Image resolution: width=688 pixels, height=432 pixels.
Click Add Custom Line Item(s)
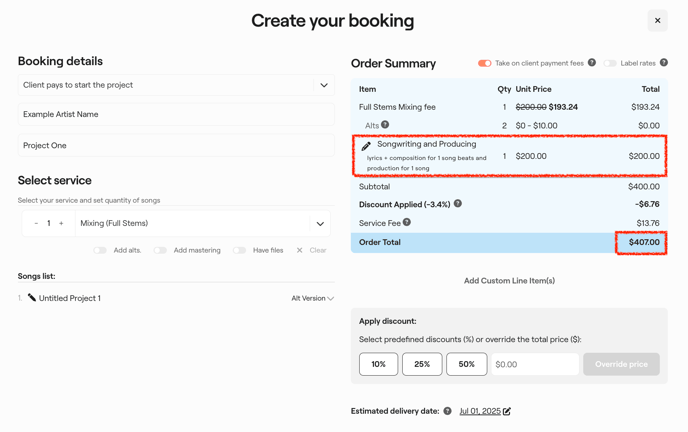(509, 281)
